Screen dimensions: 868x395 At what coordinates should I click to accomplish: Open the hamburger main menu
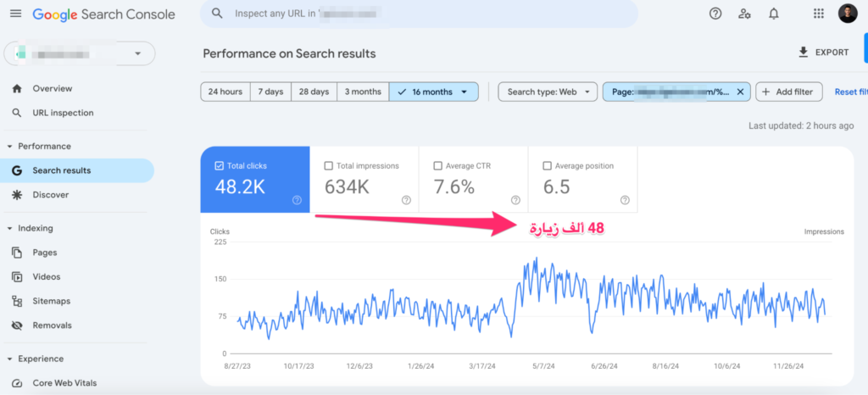click(x=15, y=14)
